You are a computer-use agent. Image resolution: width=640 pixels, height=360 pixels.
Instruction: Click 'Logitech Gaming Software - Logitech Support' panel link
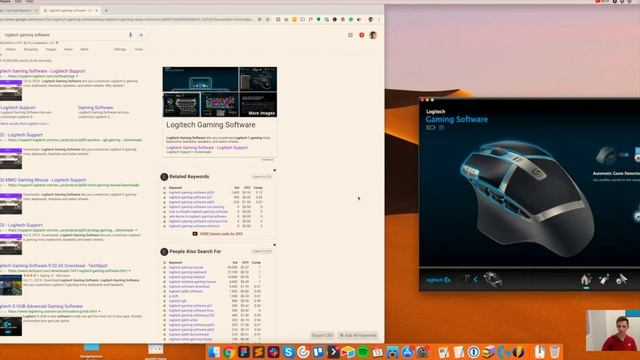(x=207, y=148)
